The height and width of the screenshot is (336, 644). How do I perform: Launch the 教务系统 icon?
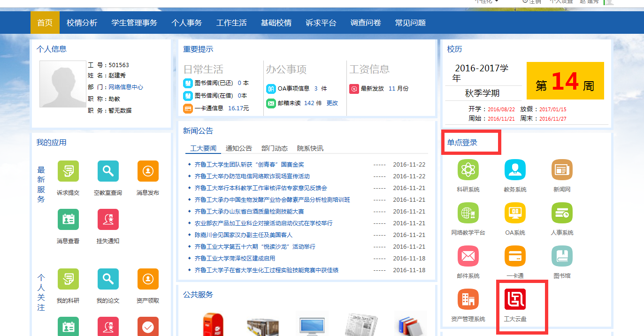coord(515,170)
